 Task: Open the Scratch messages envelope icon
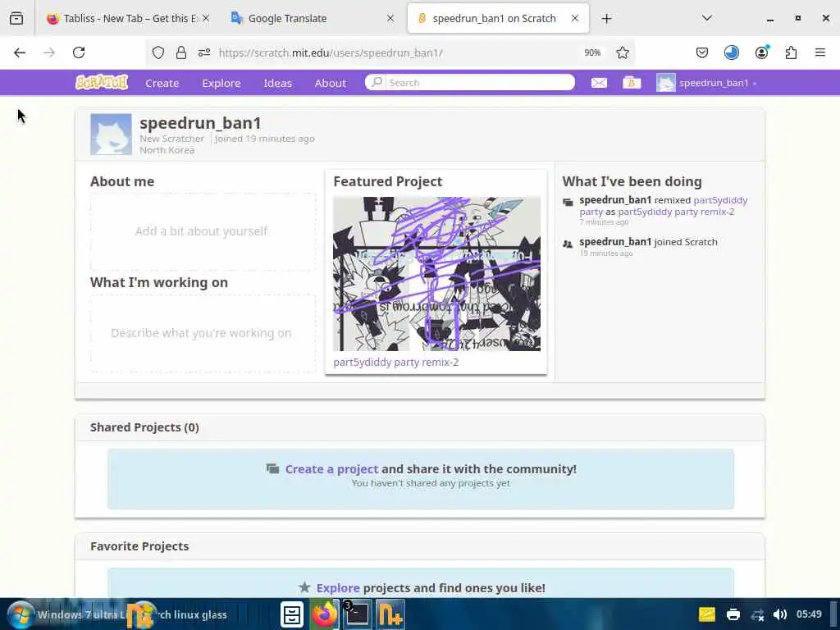click(x=599, y=83)
